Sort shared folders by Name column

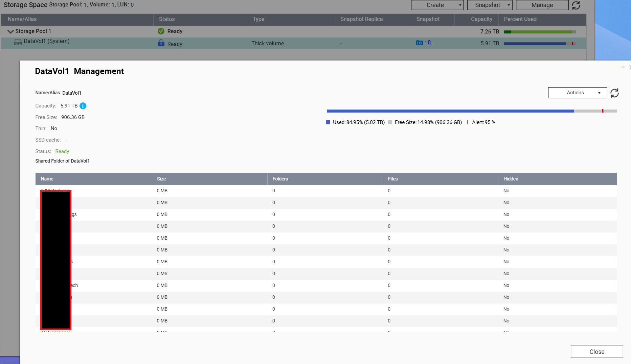pyautogui.click(x=94, y=179)
